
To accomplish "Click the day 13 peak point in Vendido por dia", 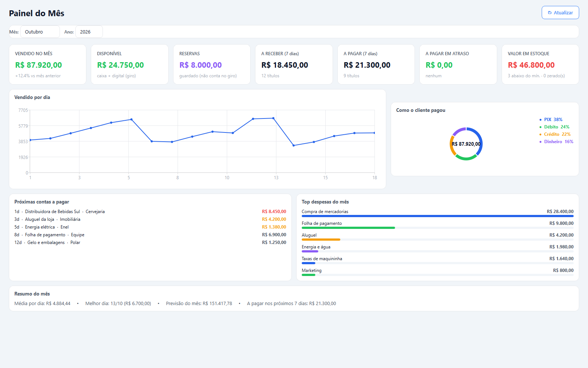I will pyautogui.click(x=273, y=118).
